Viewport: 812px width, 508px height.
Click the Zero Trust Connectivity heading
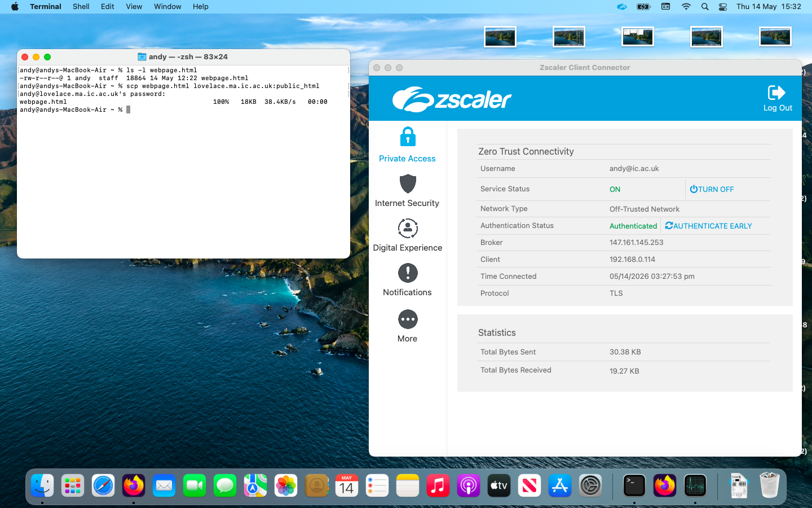[526, 152]
